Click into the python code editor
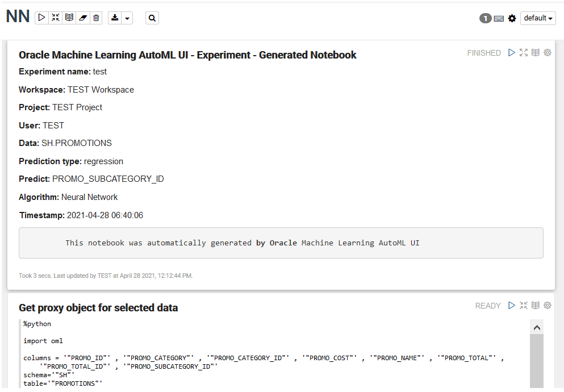This screenshot has width=564, height=392. (273, 353)
